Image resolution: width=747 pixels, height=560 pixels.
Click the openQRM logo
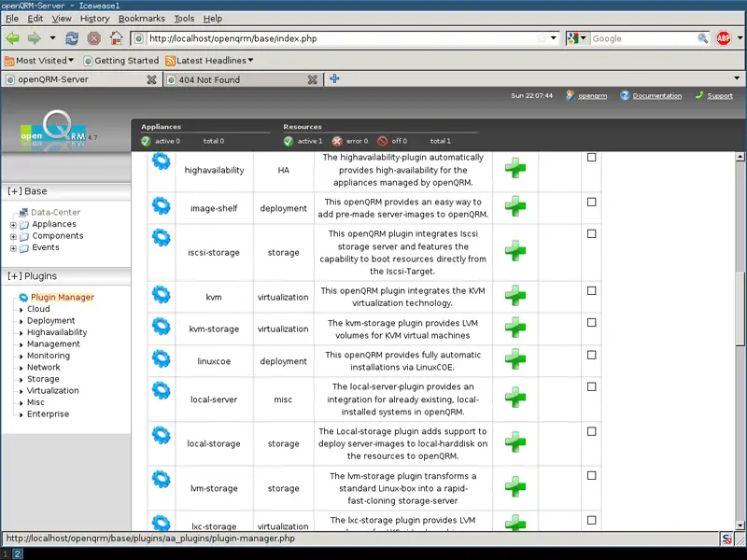tap(53, 130)
